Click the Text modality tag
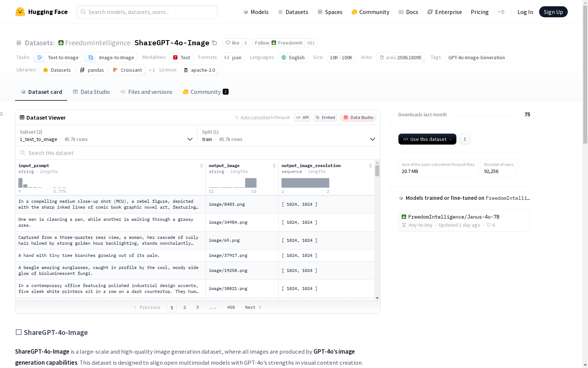588x368 pixels. [x=181, y=57]
